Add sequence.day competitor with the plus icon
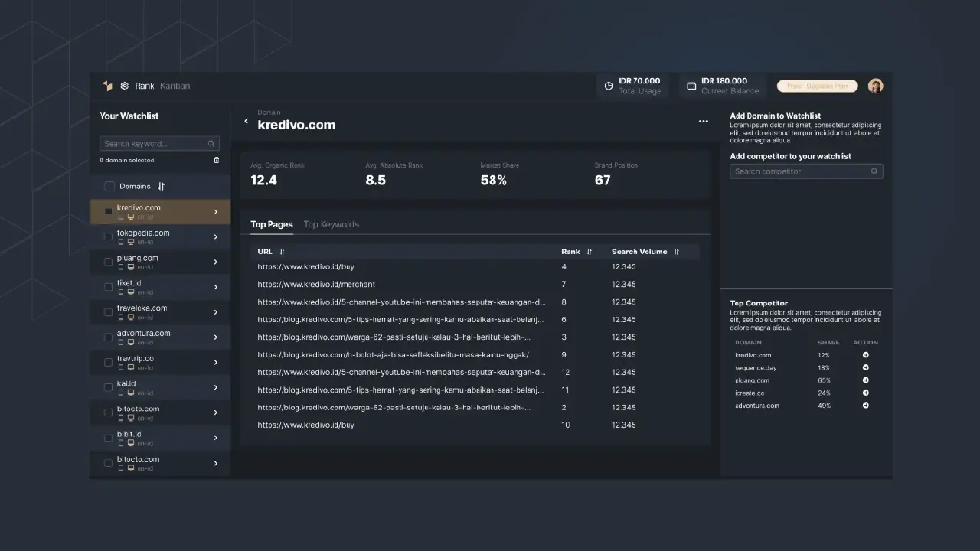This screenshot has width=980, height=551. (x=865, y=367)
